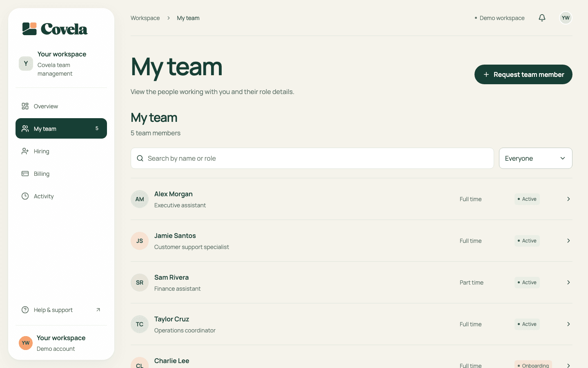Image resolution: width=588 pixels, height=368 pixels.
Task: Expand Jamie Santos's row chevron
Action: click(568, 241)
